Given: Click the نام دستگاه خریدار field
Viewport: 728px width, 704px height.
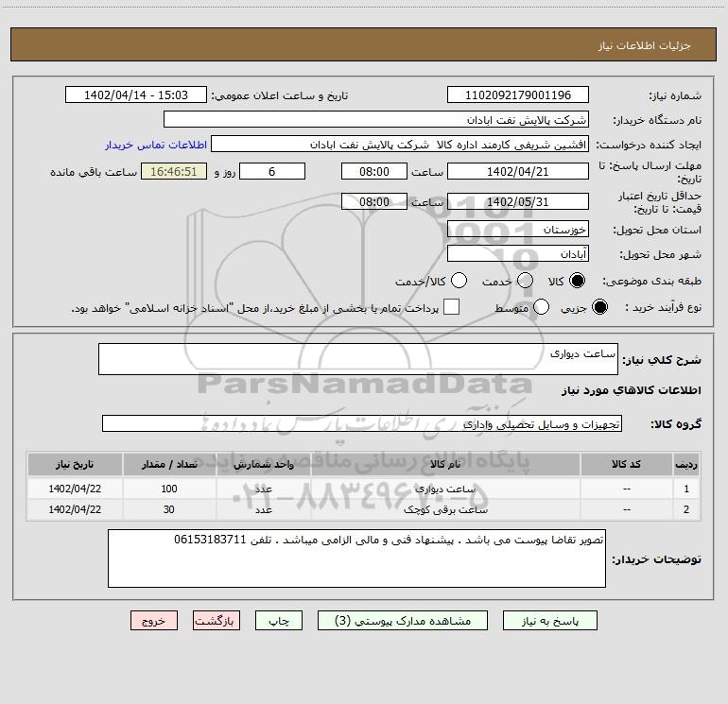Looking at the screenshot, I should (x=376, y=120).
